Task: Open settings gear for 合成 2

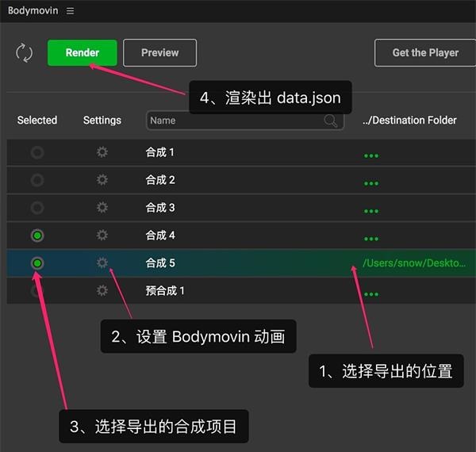Action: pyautogui.click(x=102, y=179)
